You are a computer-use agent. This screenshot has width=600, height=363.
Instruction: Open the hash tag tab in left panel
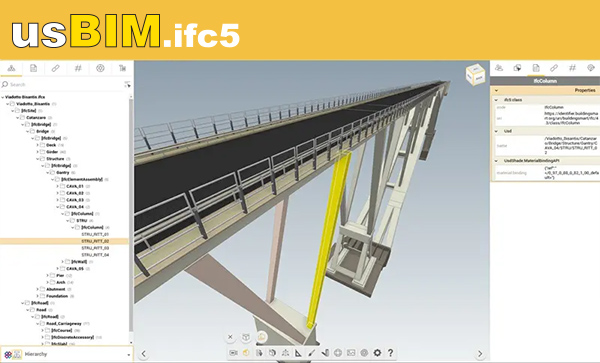[x=78, y=68]
